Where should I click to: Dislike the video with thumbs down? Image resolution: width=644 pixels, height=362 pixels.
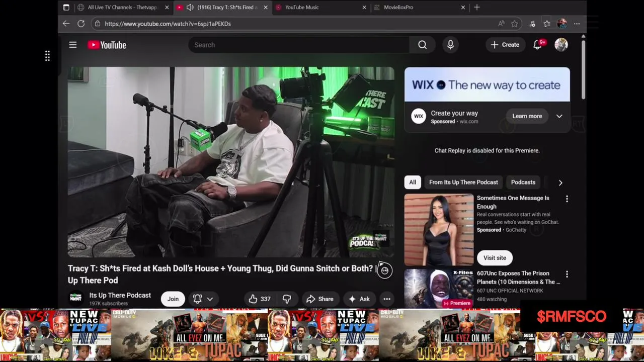287,299
